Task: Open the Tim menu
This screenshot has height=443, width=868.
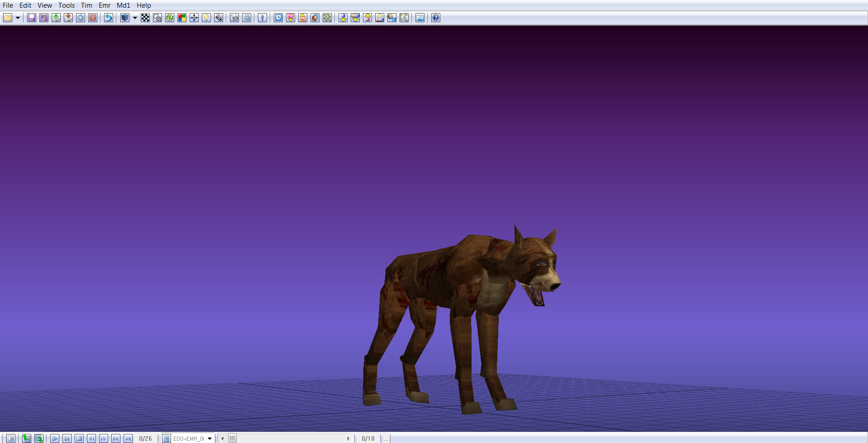Action: 86,5
